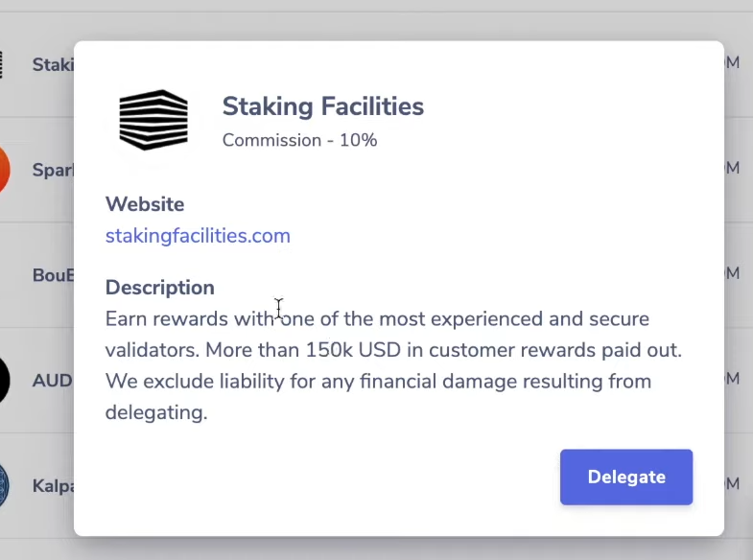
Task: Click the Staking Facilities dialog title
Action: [x=323, y=106]
